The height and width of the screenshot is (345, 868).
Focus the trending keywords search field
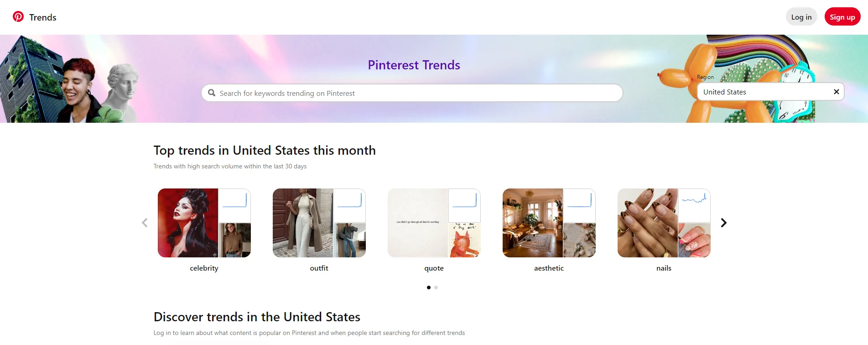pyautogui.click(x=412, y=93)
